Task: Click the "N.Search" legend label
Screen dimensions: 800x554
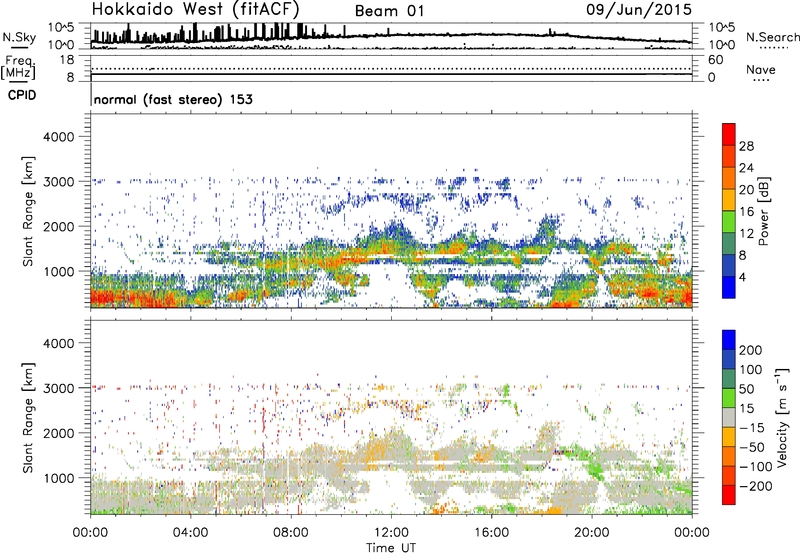Action: point(772,37)
